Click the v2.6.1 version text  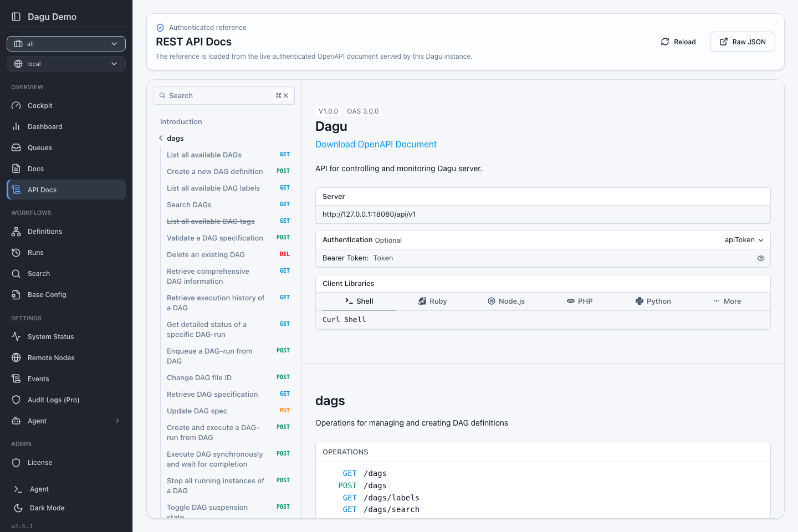pyautogui.click(x=22, y=526)
